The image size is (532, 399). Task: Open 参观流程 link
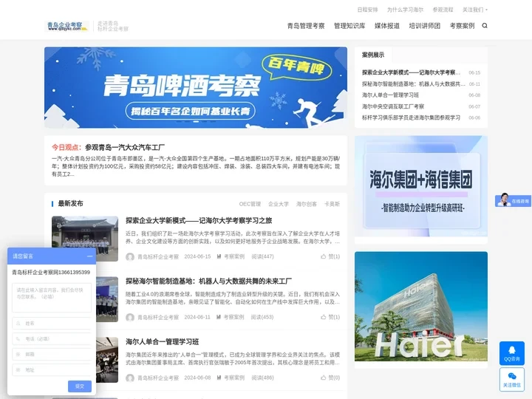point(443,10)
